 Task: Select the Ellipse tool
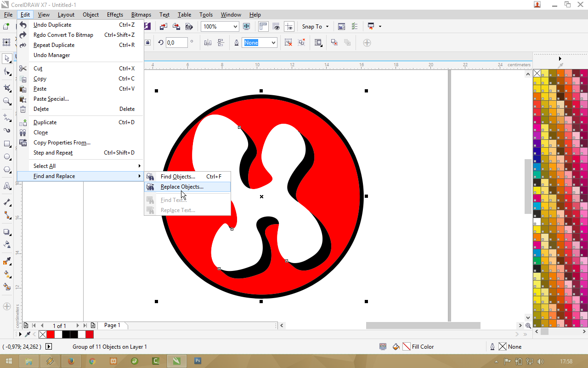[6, 156]
